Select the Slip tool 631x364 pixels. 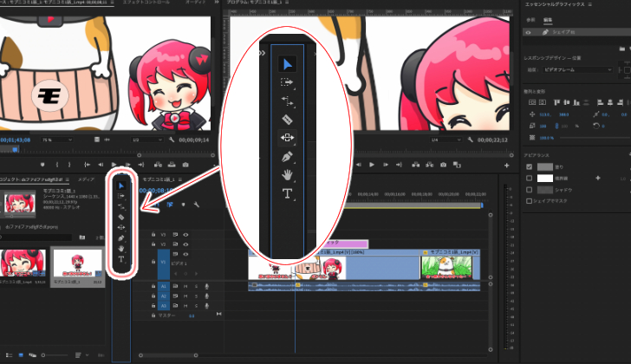[121, 227]
